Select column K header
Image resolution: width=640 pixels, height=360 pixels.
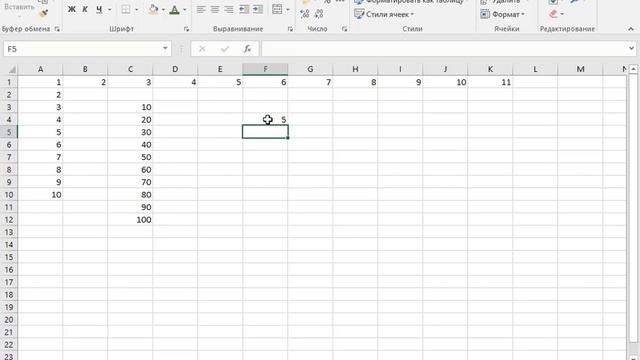coord(490,69)
